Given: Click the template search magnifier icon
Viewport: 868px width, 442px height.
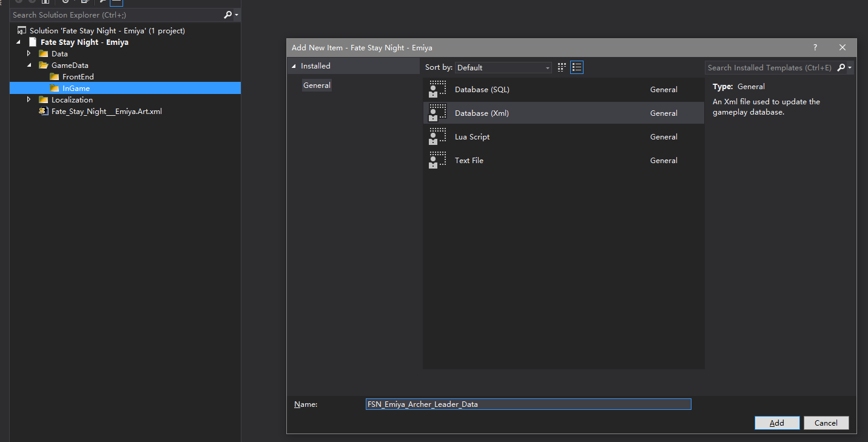Looking at the screenshot, I should point(841,68).
